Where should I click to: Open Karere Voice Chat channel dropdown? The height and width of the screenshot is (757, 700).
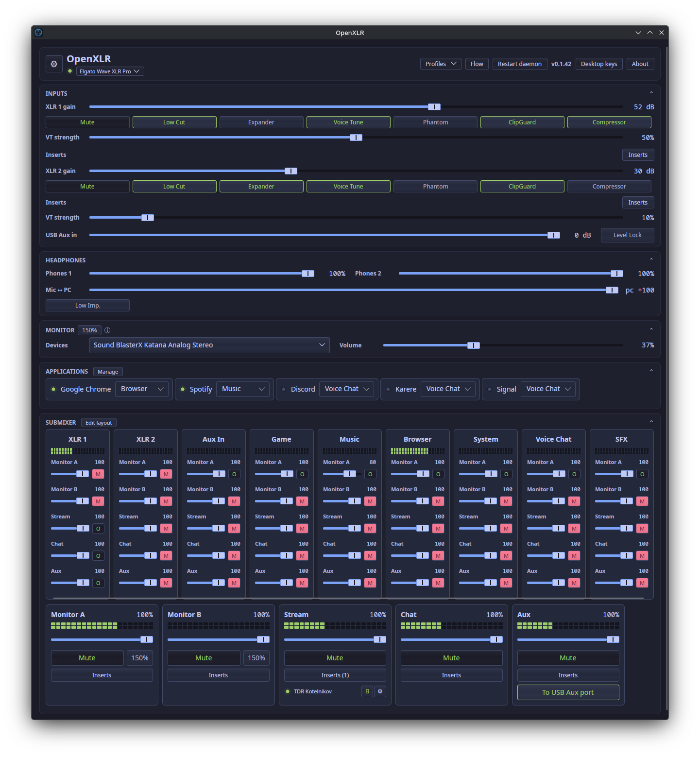click(448, 389)
